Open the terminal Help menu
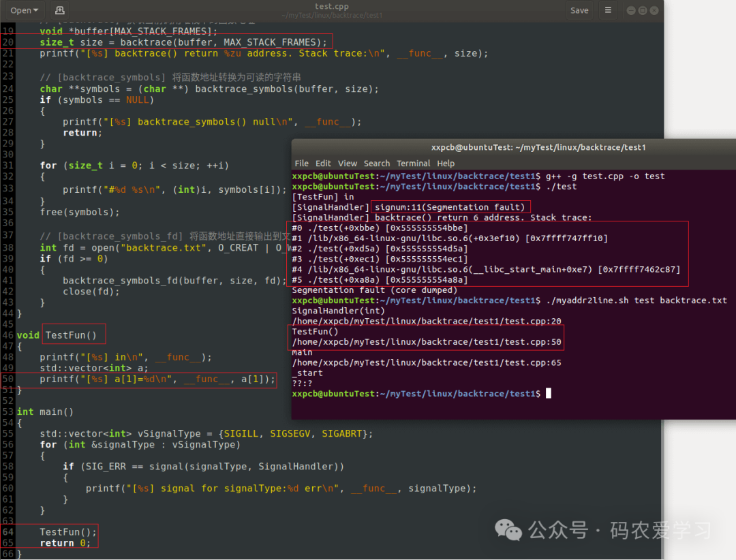 coord(446,164)
